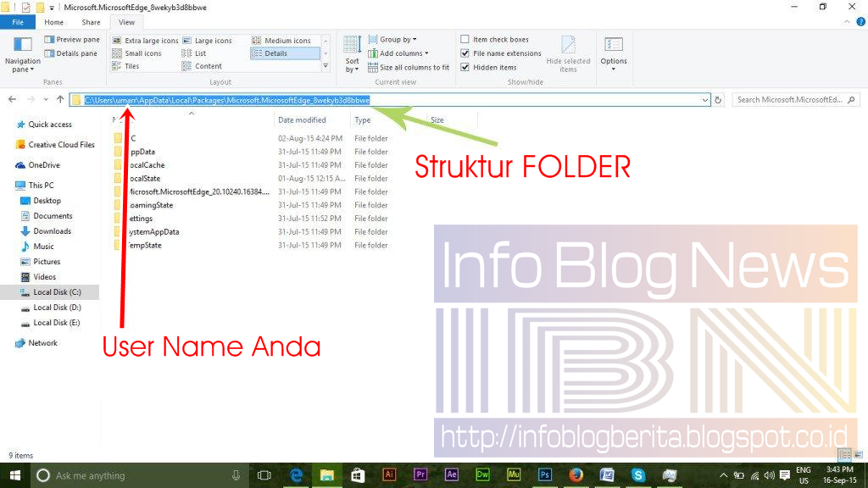Click Size all columns to fit

(409, 68)
